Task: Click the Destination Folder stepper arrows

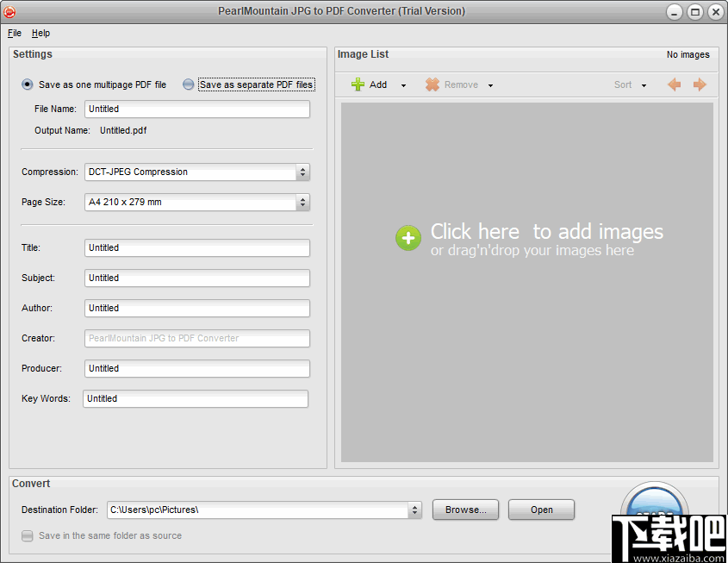Action: [x=414, y=510]
